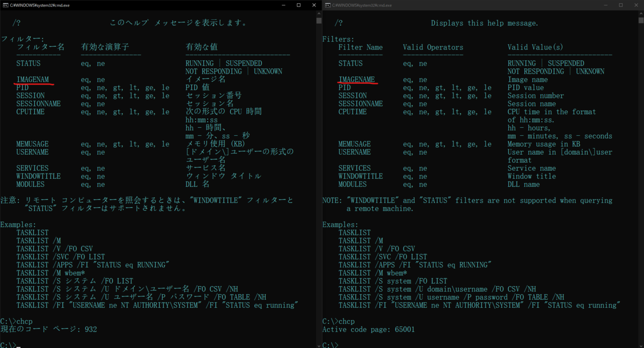Open the cmd system menu icon of the left window
Screen dimensions: 644x348
tap(4, 5)
